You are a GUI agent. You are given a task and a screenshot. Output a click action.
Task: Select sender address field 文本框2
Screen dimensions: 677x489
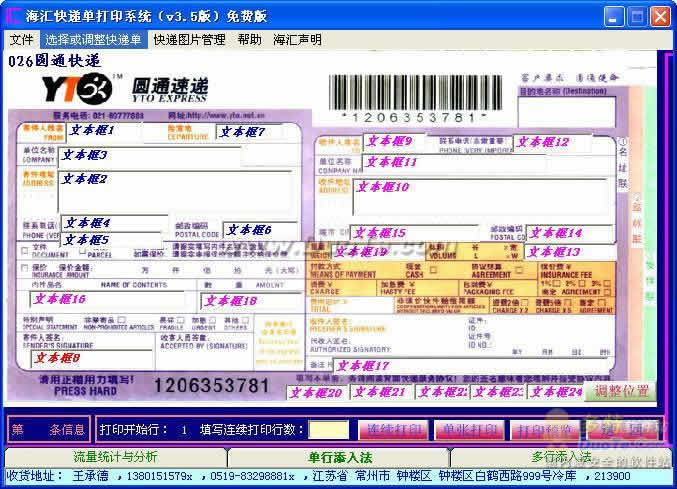point(176,192)
